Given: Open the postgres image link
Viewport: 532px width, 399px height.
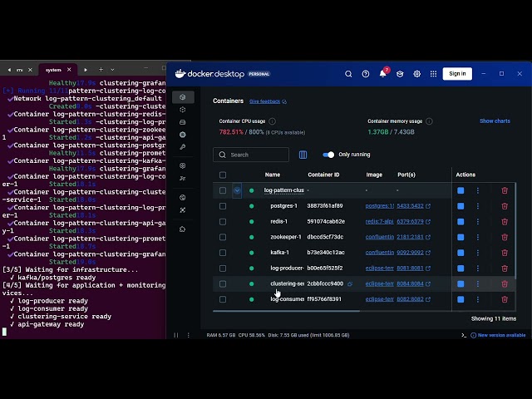Looking at the screenshot, I should click(x=379, y=206).
